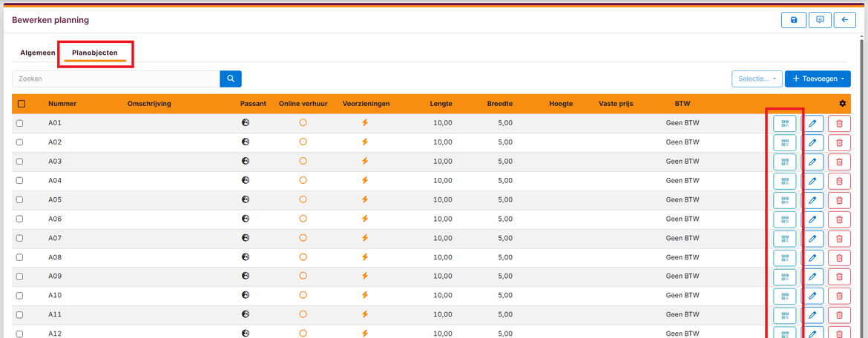Edit row A07 with pencil icon
The width and height of the screenshot is (868, 338).
812,239
